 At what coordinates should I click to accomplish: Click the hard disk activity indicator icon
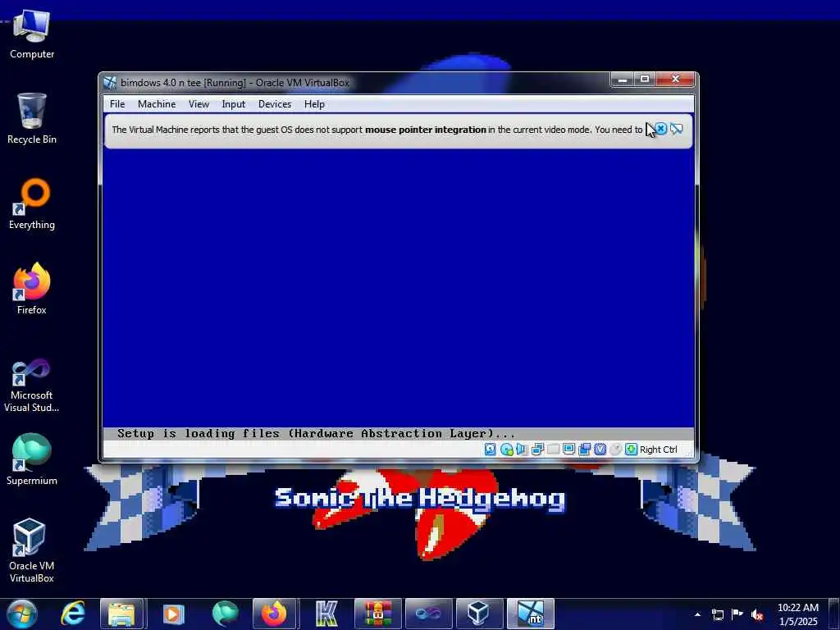491,450
